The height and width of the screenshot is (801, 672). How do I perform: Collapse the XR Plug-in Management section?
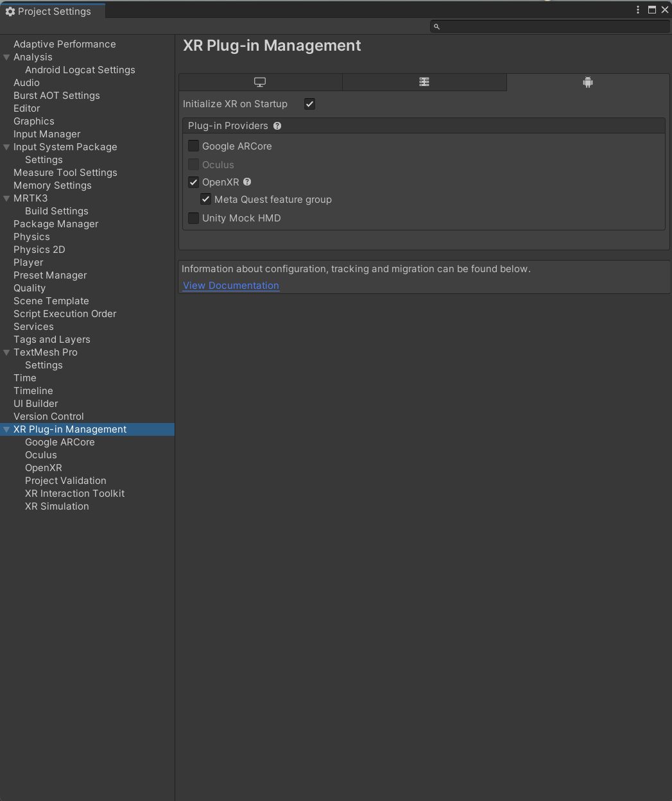click(6, 429)
